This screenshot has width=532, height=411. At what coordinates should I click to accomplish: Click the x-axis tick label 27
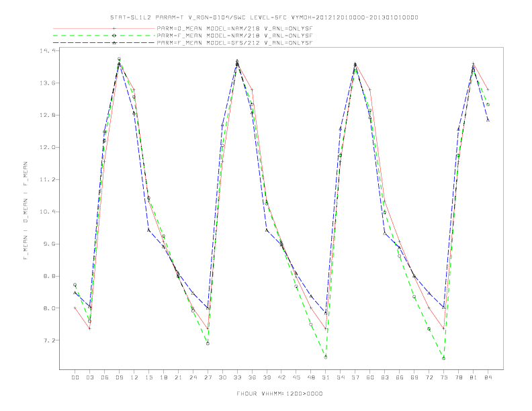tap(208, 377)
